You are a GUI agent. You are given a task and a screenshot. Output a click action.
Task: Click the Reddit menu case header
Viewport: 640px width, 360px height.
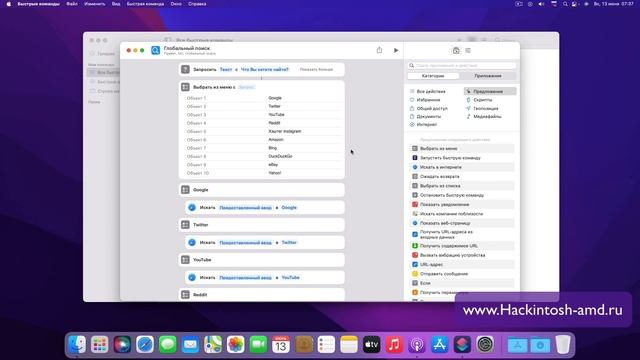262,295
